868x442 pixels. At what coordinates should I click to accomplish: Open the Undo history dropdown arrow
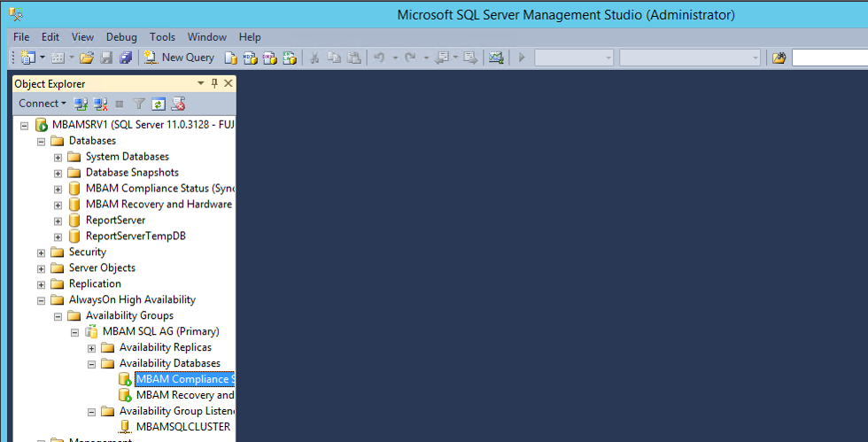click(395, 58)
